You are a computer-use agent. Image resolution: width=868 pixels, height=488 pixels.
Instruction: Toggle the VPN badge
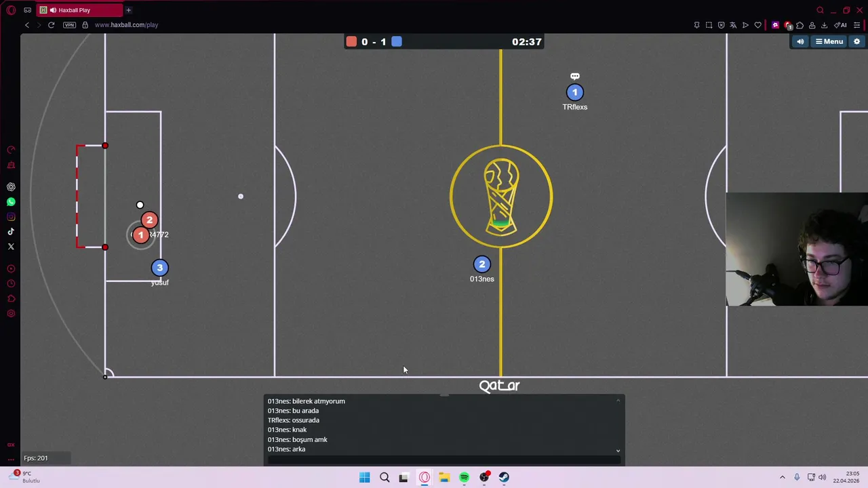pyautogui.click(x=69, y=25)
